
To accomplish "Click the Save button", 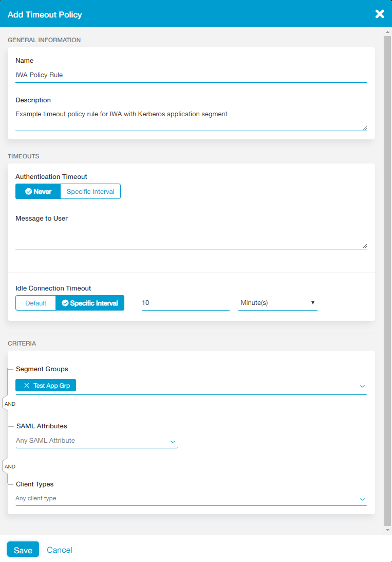I will click(23, 550).
